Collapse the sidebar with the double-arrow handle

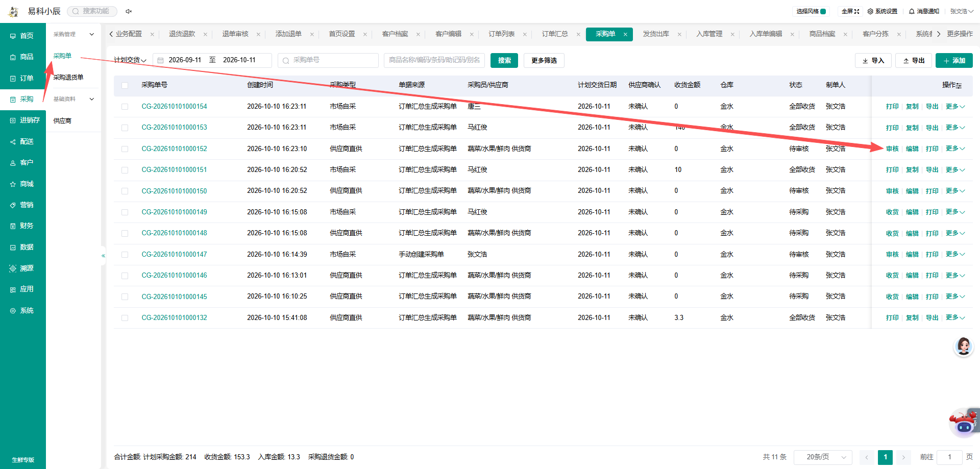103,256
